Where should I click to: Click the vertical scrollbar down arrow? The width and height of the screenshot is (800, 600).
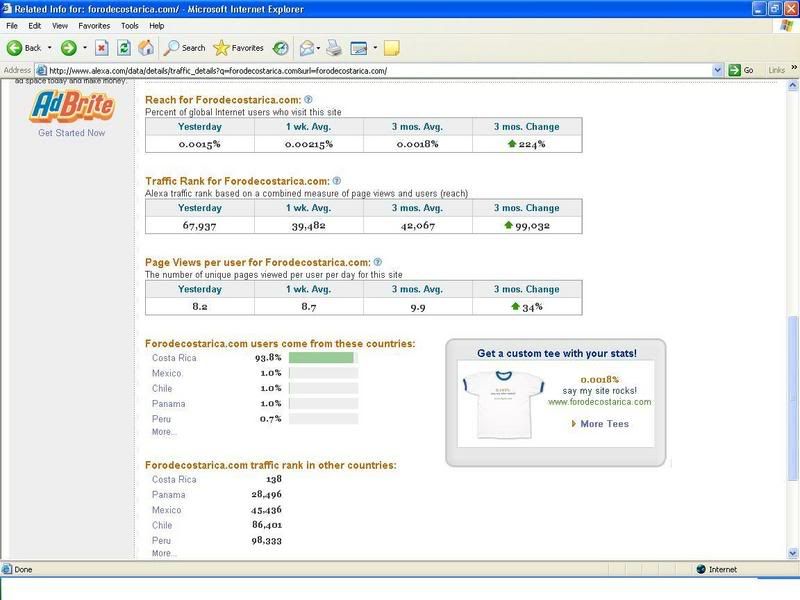tap(793, 553)
